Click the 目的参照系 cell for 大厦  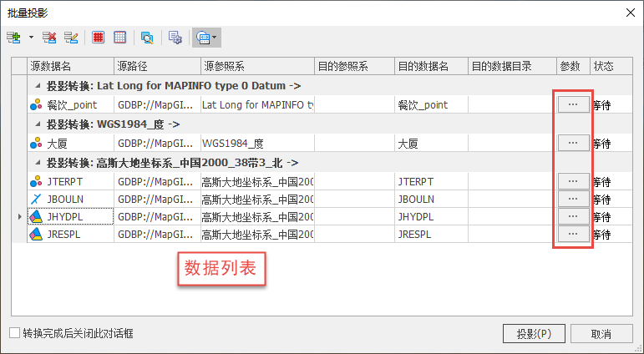coord(353,143)
